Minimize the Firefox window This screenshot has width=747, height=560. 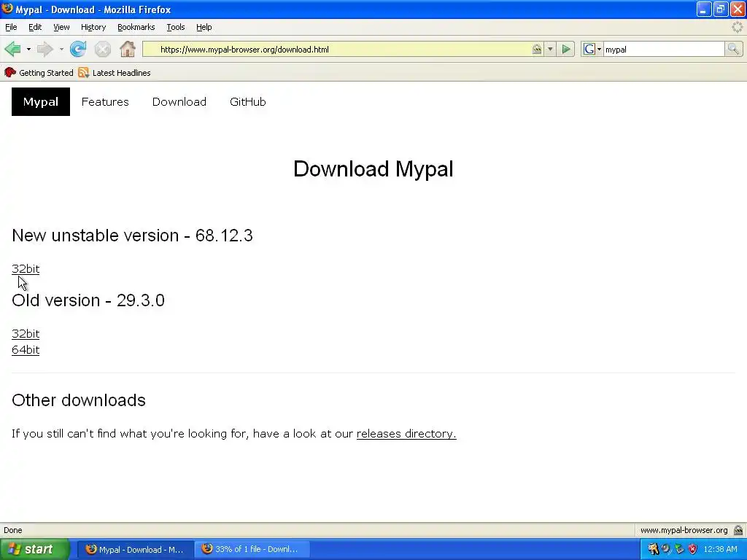coord(704,9)
